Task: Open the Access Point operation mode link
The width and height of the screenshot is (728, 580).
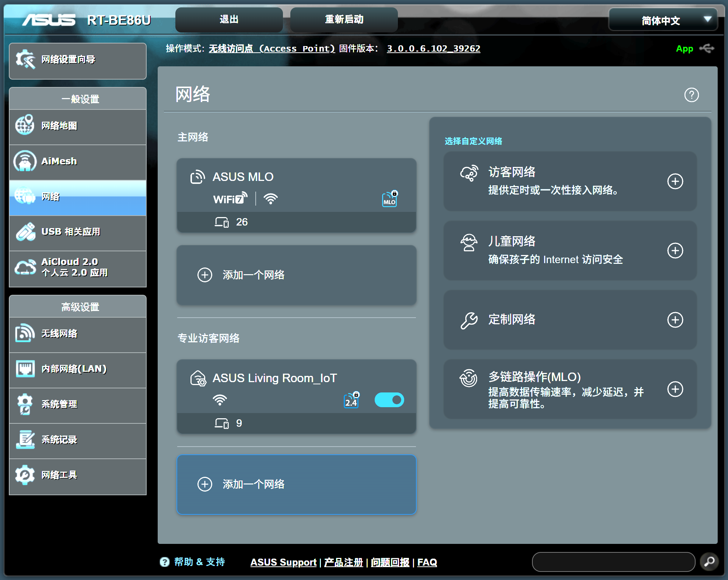Action: 272,49
